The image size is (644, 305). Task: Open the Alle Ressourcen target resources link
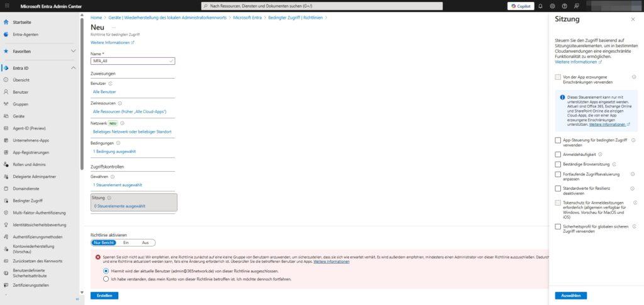pos(130,112)
